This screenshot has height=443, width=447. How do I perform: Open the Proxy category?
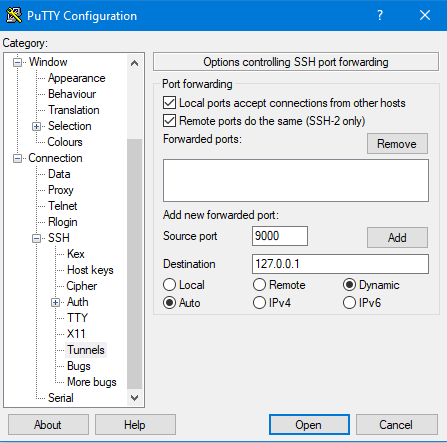click(x=61, y=190)
